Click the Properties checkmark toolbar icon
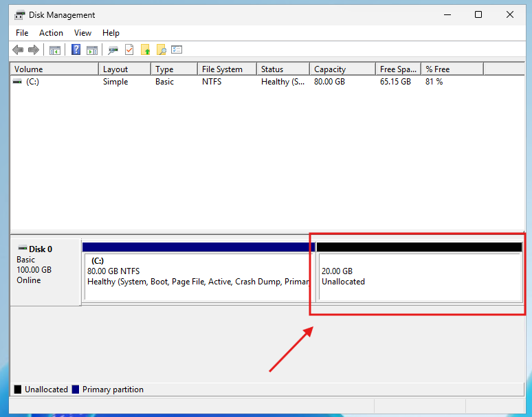This screenshot has height=417, width=532. (129, 50)
